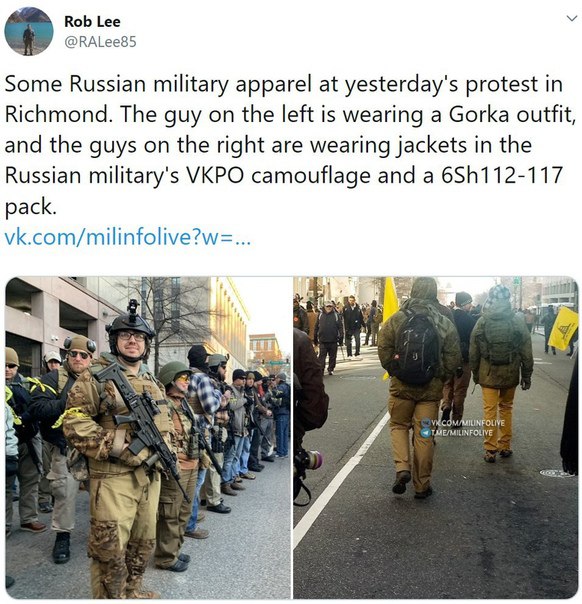Image resolution: width=582 pixels, height=604 pixels.
Task: Click the helmet with the camera mount
Action: [x=131, y=322]
